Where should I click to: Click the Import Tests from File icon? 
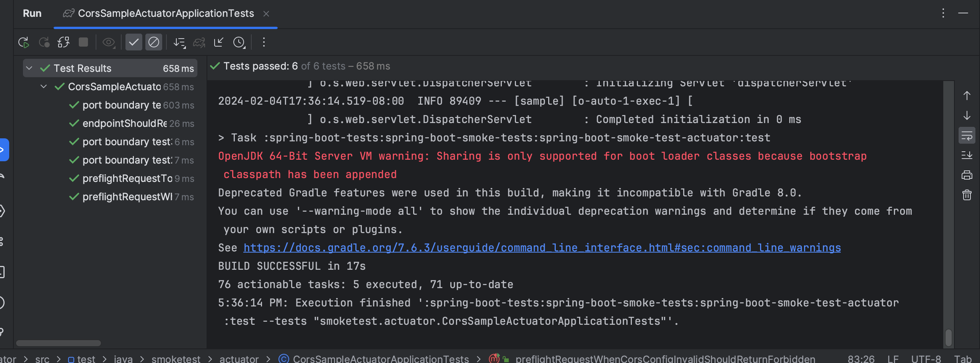tap(219, 42)
